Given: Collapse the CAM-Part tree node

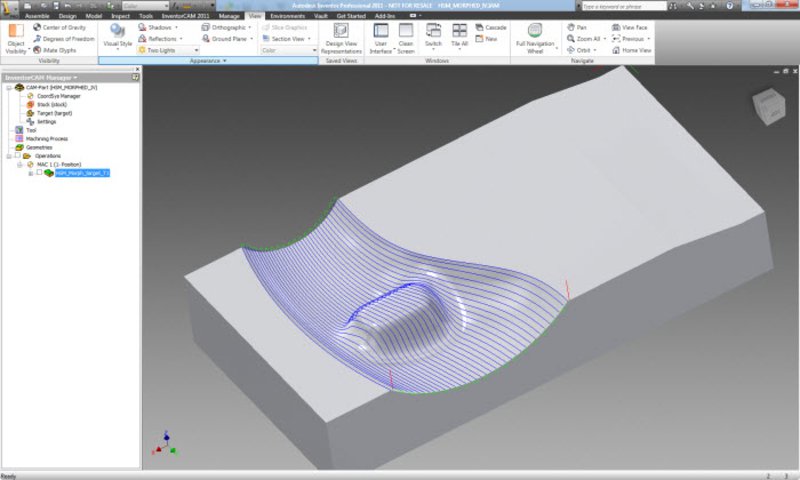Looking at the screenshot, I should (7, 88).
